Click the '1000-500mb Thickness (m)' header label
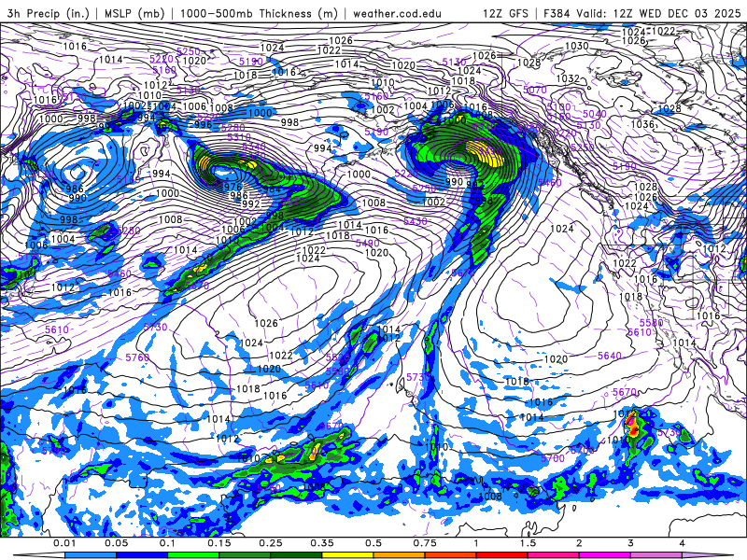 point(259,13)
